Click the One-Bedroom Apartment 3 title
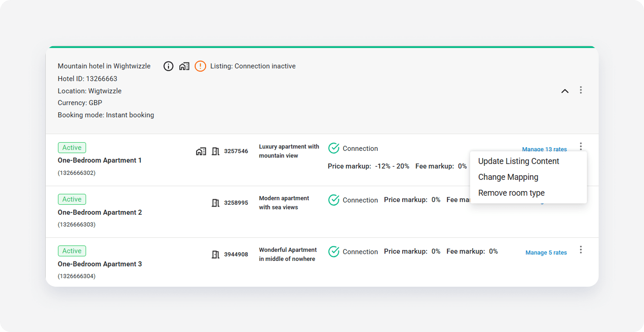This screenshot has width=644, height=332. 100,264
